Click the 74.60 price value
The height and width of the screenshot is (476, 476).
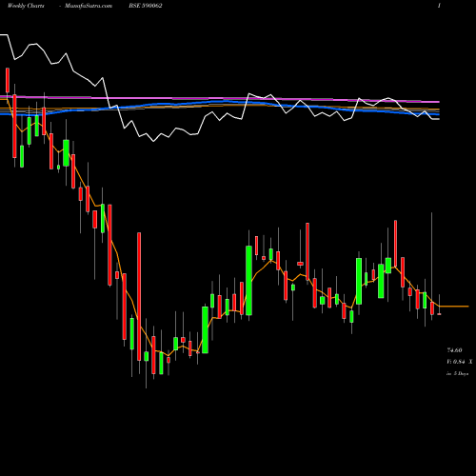pos(454,350)
